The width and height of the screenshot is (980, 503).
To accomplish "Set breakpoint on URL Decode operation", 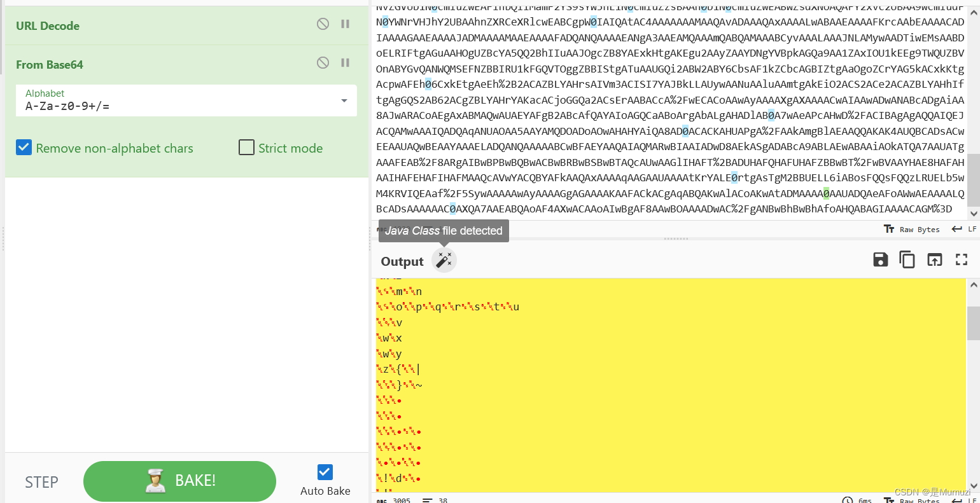I will pyautogui.click(x=346, y=24).
